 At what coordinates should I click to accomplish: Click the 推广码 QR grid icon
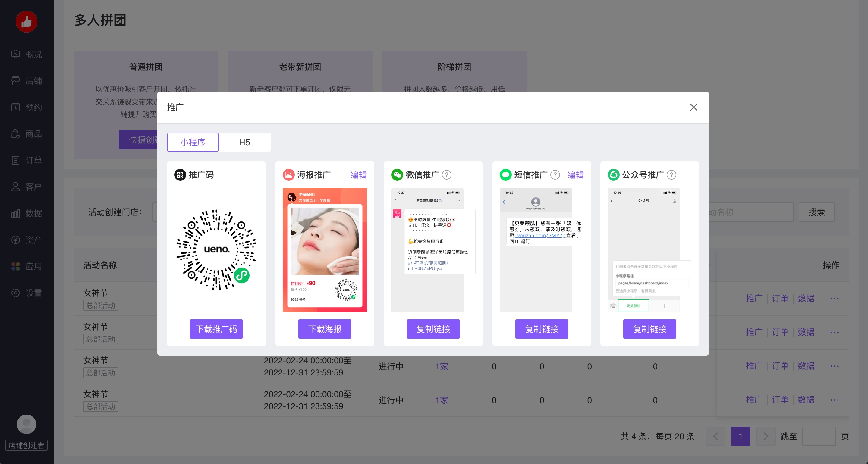180,174
